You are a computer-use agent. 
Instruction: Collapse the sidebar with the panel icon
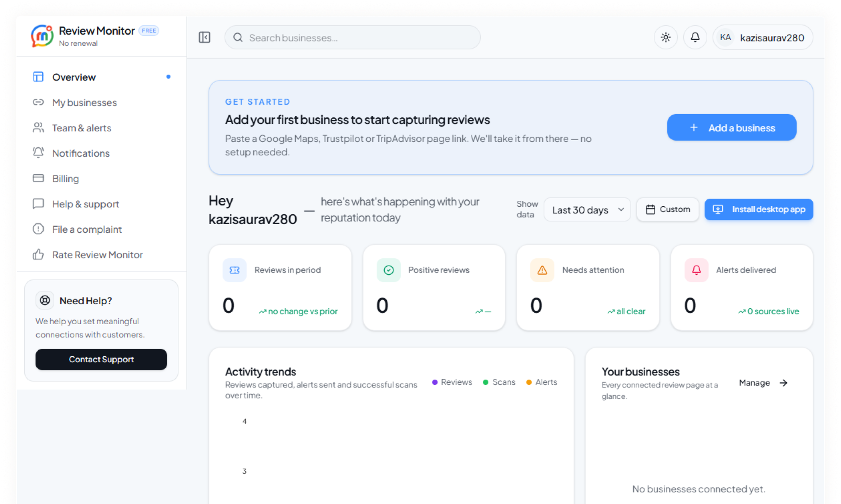coord(205,38)
